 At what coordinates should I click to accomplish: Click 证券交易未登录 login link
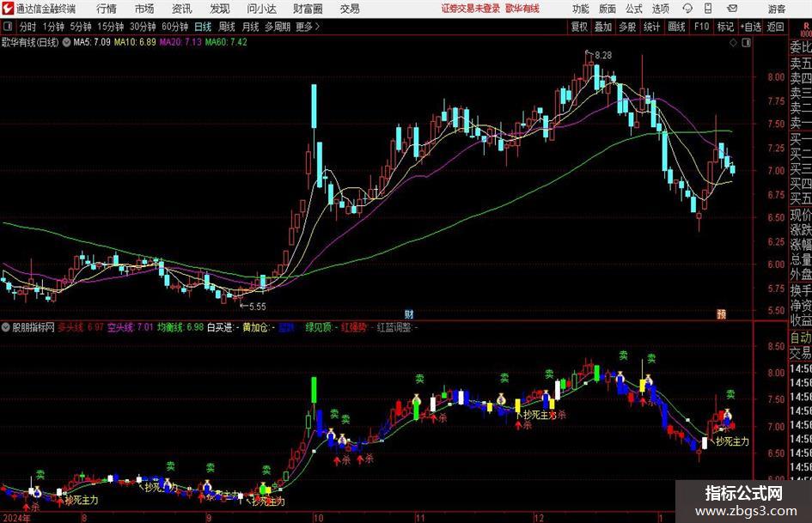tap(471, 9)
